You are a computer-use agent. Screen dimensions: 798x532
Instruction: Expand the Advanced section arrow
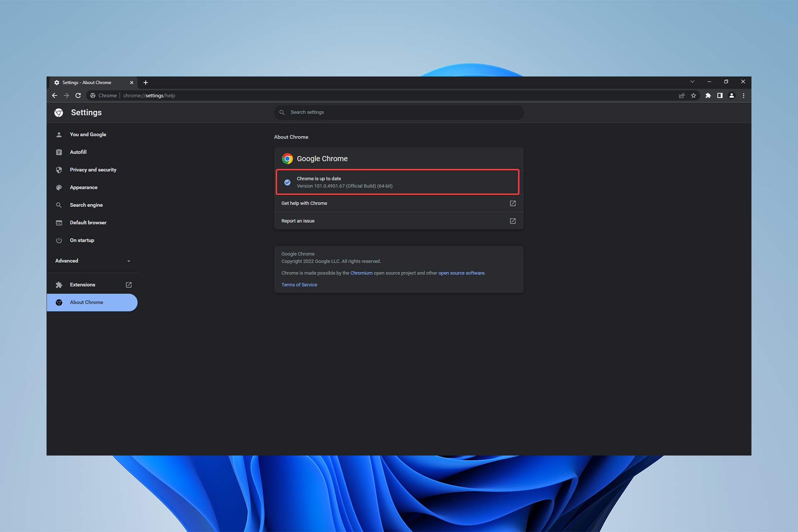click(128, 261)
